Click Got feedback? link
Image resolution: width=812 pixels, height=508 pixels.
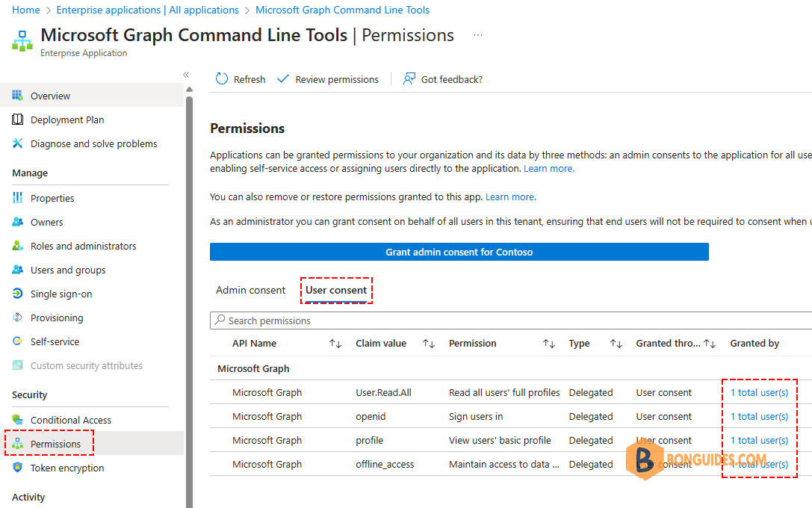click(x=452, y=79)
